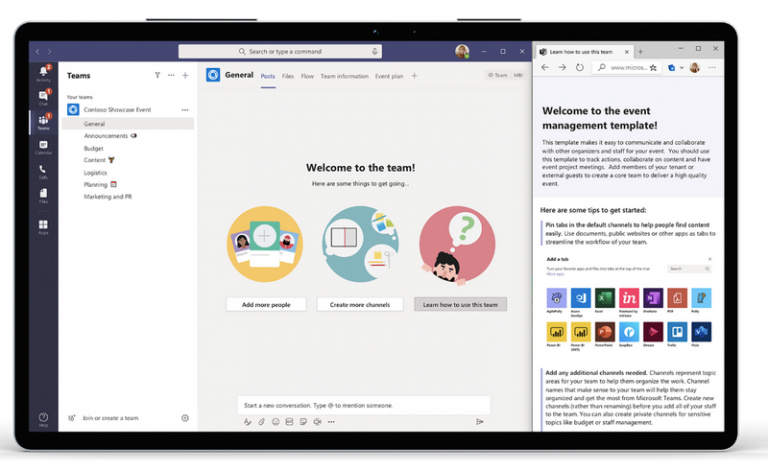Start Meet now from the compose toolbar

pyautogui.click(x=317, y=422)
